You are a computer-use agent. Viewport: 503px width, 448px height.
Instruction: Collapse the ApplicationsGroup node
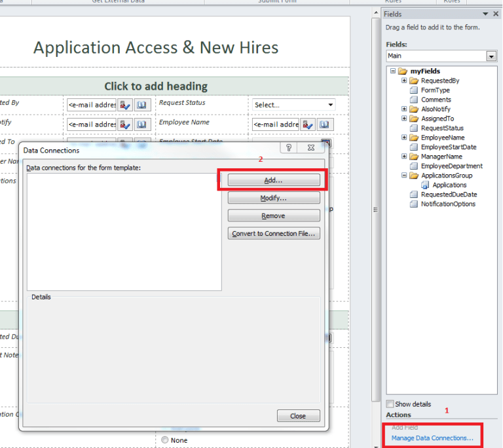(405, 176)
